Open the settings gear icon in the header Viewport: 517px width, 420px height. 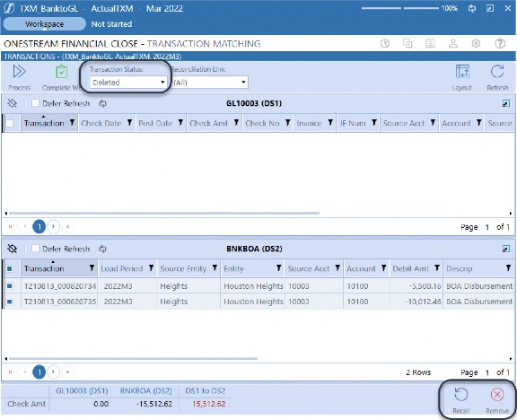(476, 43)
